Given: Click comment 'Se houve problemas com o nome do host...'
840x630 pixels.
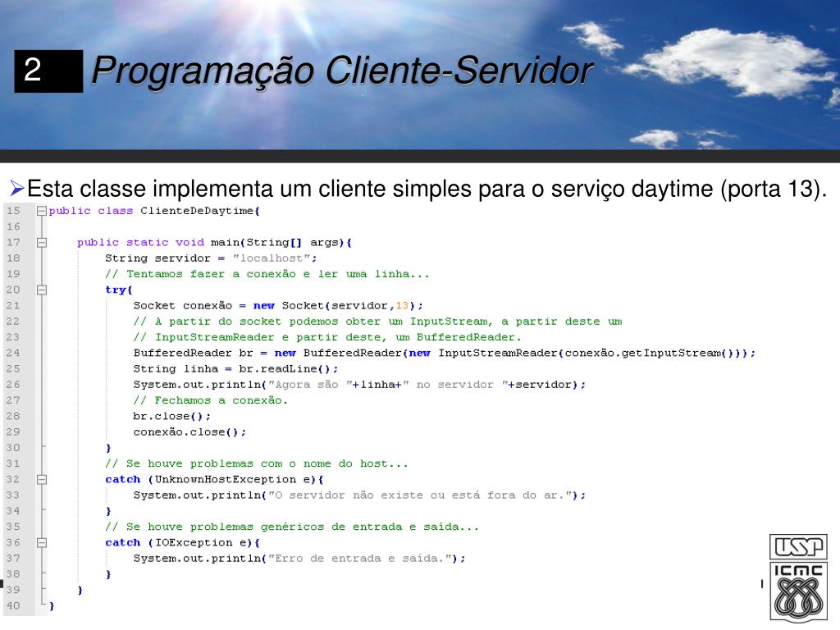Looking at the screenshot, I should (x=257, y=464).
